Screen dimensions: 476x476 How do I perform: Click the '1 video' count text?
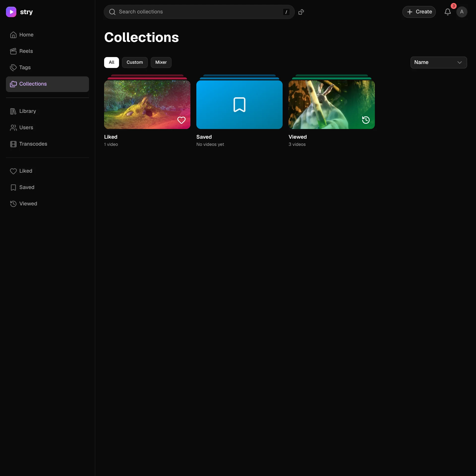(111, 144)
